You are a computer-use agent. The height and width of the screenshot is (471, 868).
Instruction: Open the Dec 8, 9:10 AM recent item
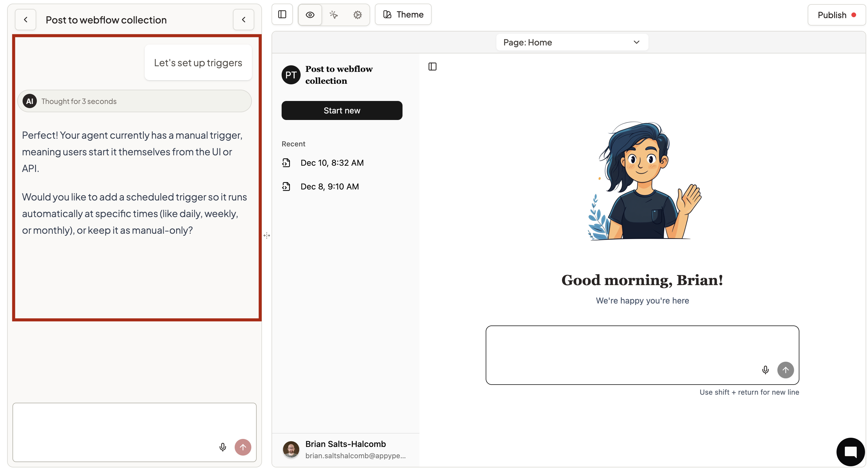point(329,186)
